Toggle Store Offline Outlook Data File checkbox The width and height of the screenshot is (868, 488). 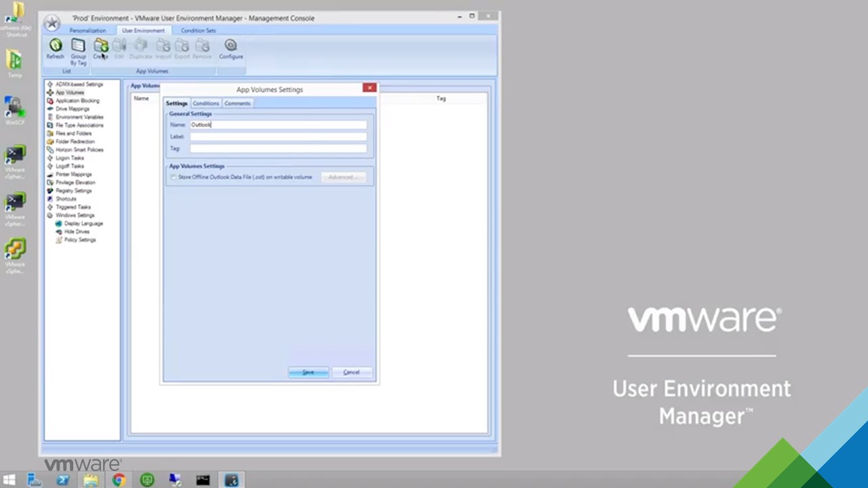174,177
